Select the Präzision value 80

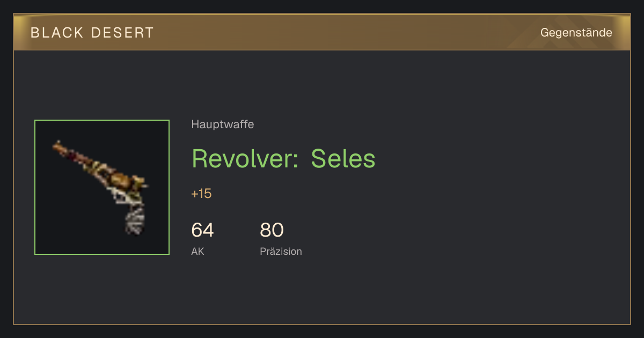272,230
